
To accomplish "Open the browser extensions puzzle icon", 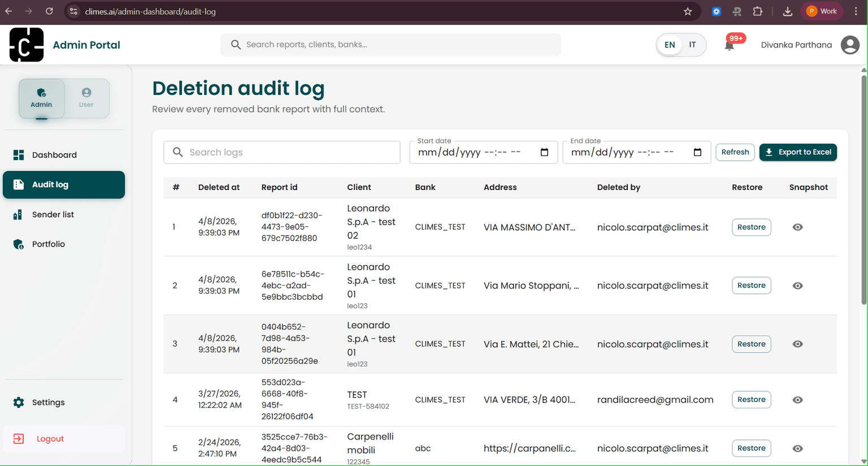I will coord(758,11).
